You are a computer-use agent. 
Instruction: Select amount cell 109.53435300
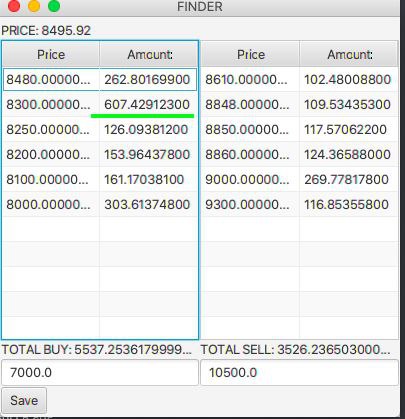[349, 104]
